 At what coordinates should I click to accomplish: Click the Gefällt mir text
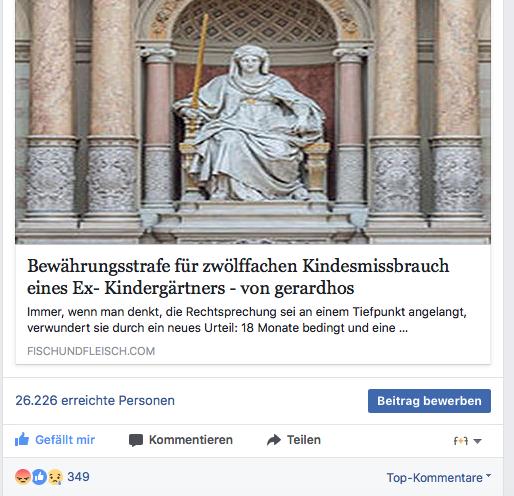pyautogui.click(x=65, y=440)
